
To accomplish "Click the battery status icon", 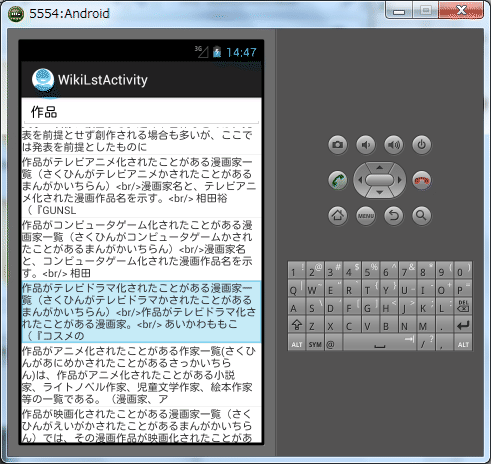I will pos(217,52).
